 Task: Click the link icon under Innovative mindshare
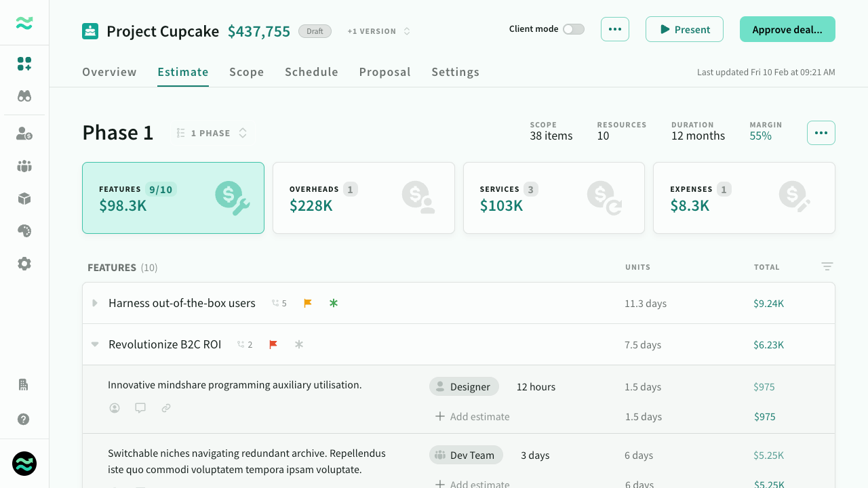tap(166, 408)
